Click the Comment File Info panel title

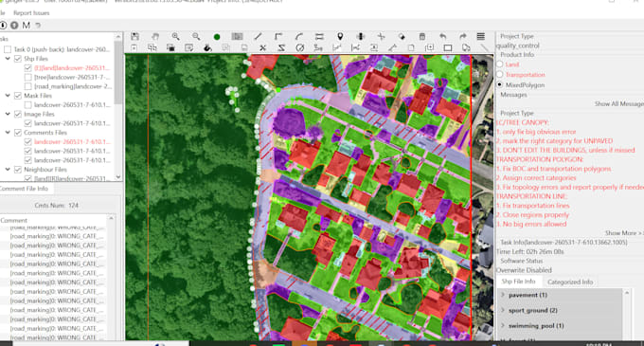(x=24, y=189)
